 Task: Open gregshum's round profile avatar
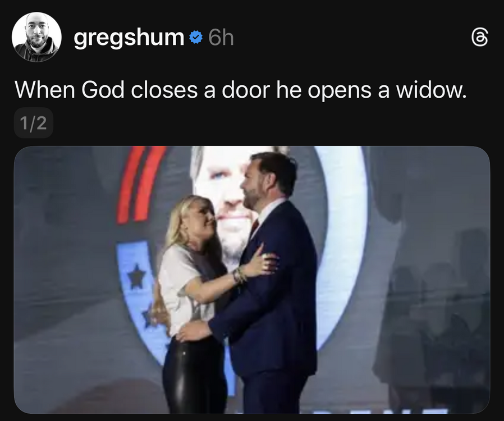(36, 37)
